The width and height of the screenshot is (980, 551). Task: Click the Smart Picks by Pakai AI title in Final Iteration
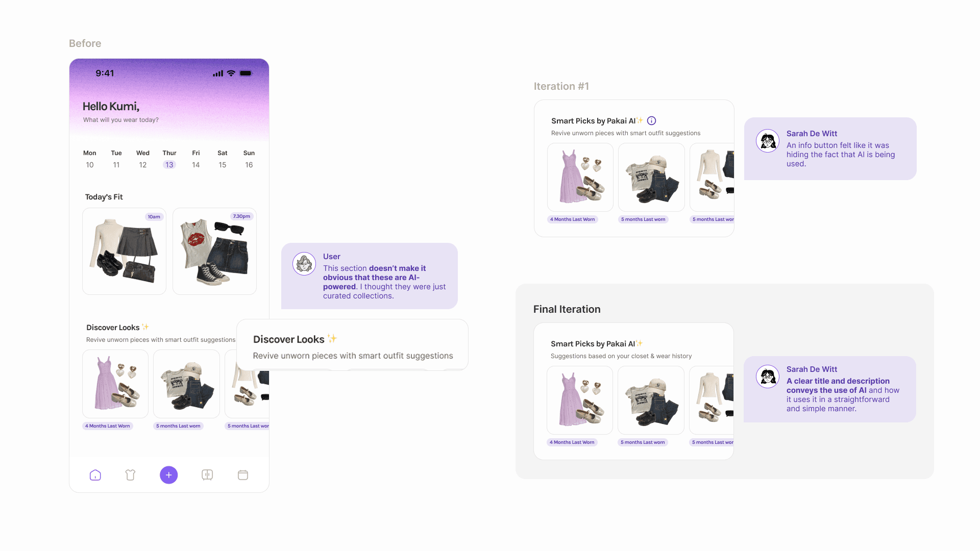593,344
